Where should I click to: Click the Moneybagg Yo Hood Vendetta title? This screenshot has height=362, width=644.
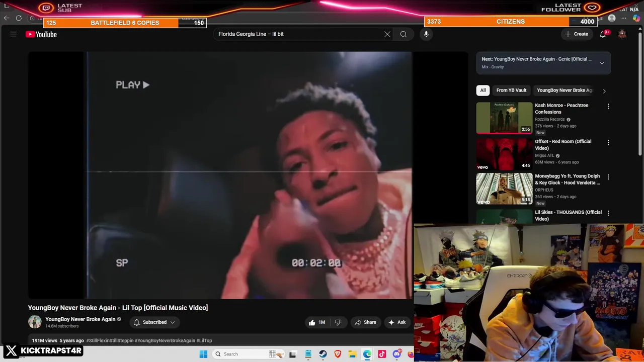568,179
